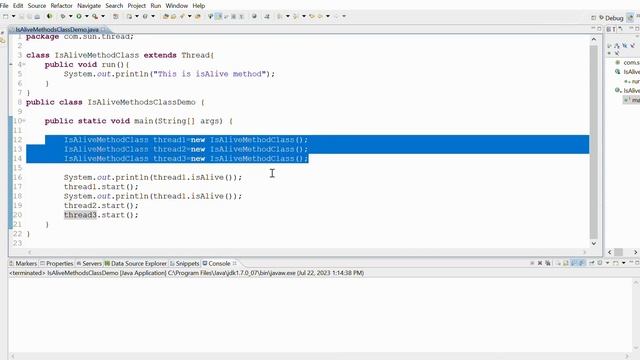Switch to the Markers tab
This screenshot has width=640, height=360.
(x=23, y=264)
